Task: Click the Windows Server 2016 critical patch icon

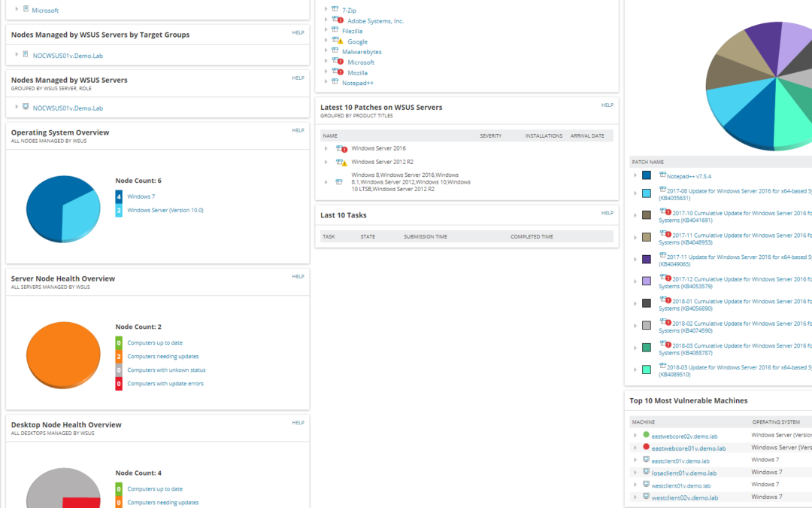Action: pyautogui.click(x=342, y=149)
